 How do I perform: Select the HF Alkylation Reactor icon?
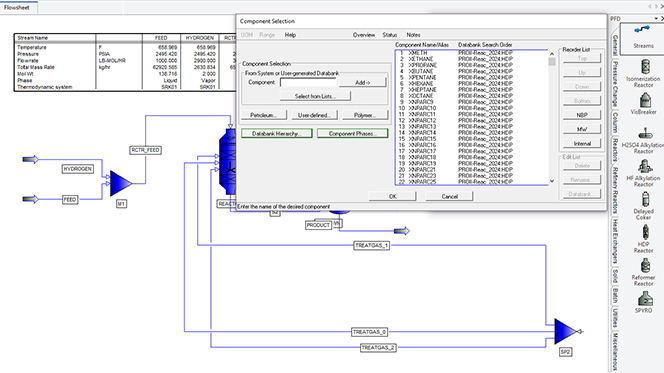645,167
